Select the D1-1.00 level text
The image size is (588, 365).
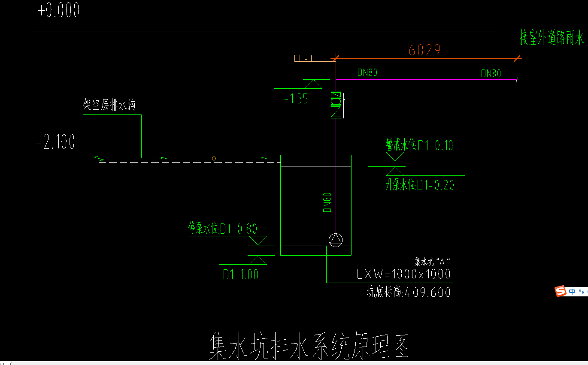point(240,275)
